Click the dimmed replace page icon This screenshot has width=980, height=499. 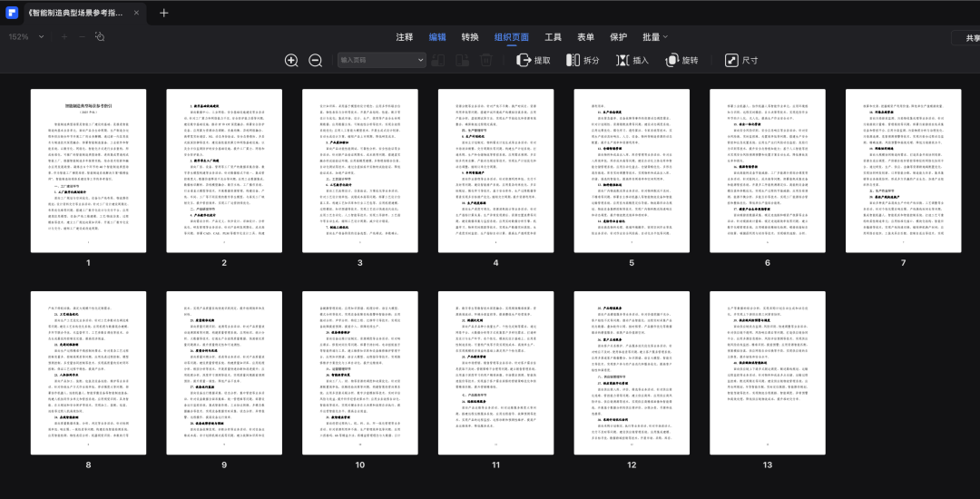click(463, 60)
